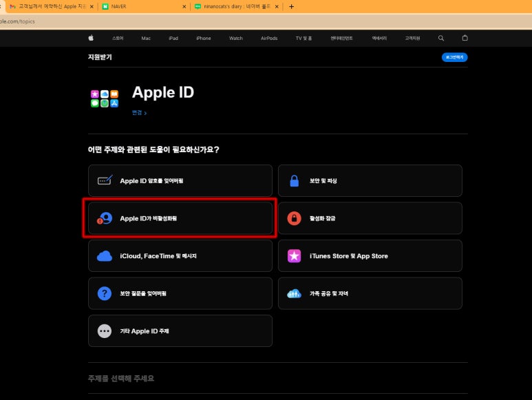Screen dimensions: 532x400
Task: Click the 주제를 선택해 주세요 text
Action: (x=121, y=378)
